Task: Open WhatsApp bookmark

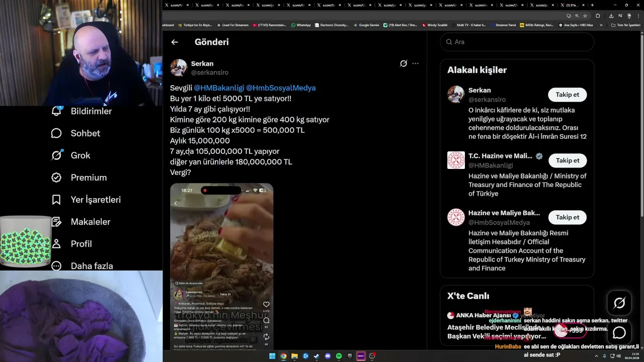Action: click(301, 25)
